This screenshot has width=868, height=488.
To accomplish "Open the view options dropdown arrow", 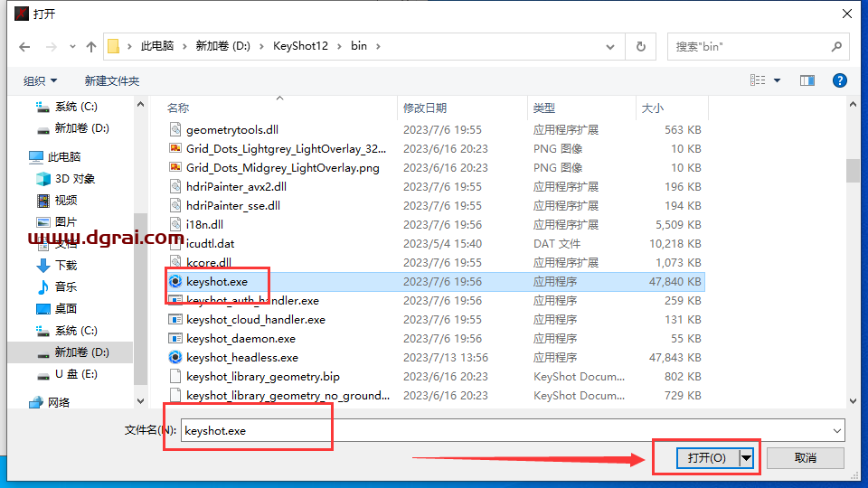I will coord(778,80).
